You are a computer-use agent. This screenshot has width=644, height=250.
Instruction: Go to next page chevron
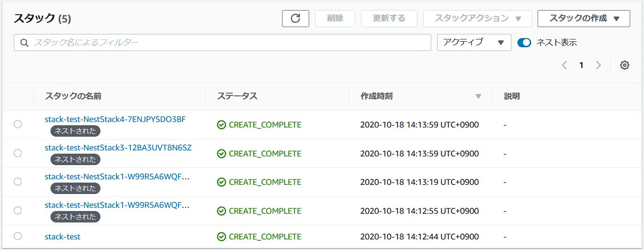598,65
